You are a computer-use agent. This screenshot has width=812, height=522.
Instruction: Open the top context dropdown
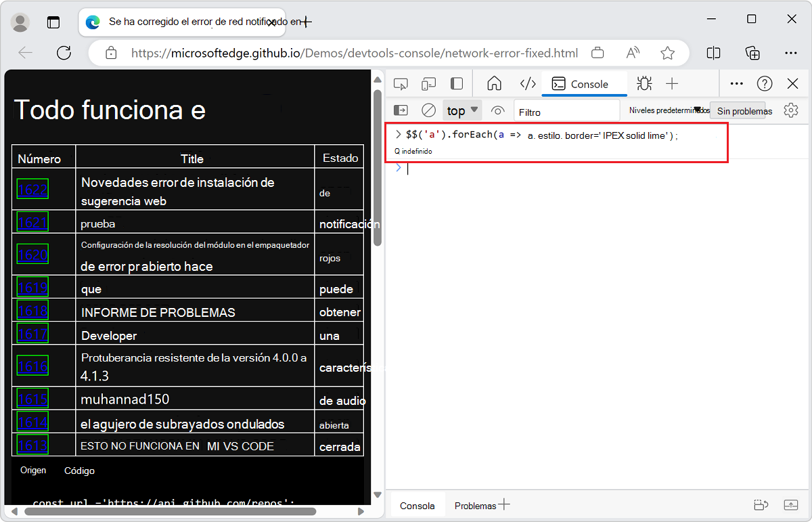pos(462,110)
